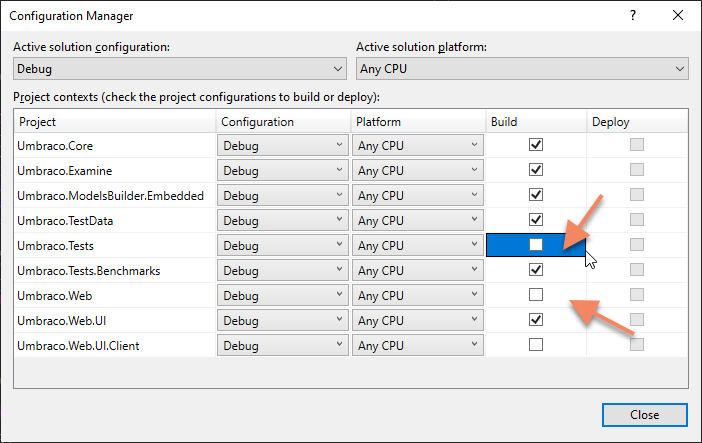The width and height of the screenshot is (702, 443).
Task: Open Platform dropdown for Umbraco.ModelsBuilder.Embedded
Action: click(418, 195)
